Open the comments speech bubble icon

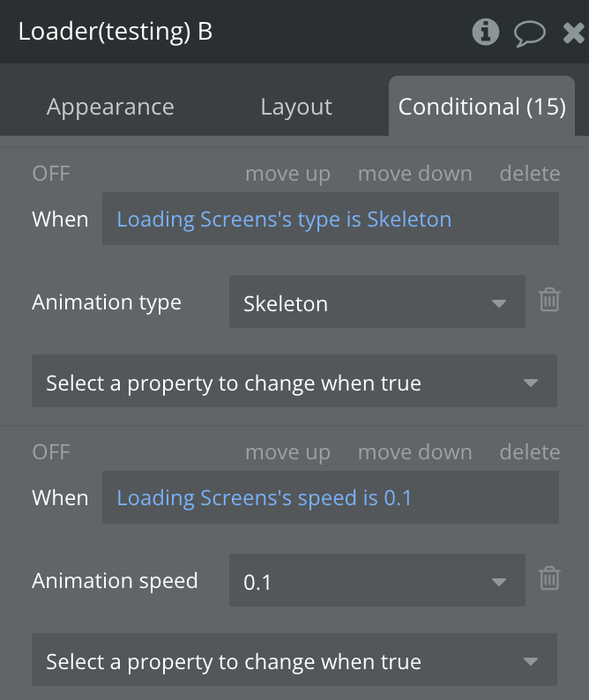tap(530, 34)
